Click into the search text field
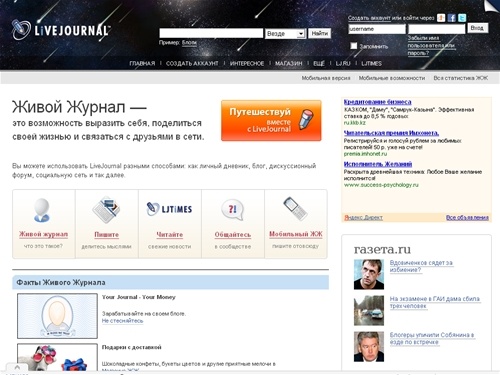Screen dimensions: 500x375 click(211, 33)
